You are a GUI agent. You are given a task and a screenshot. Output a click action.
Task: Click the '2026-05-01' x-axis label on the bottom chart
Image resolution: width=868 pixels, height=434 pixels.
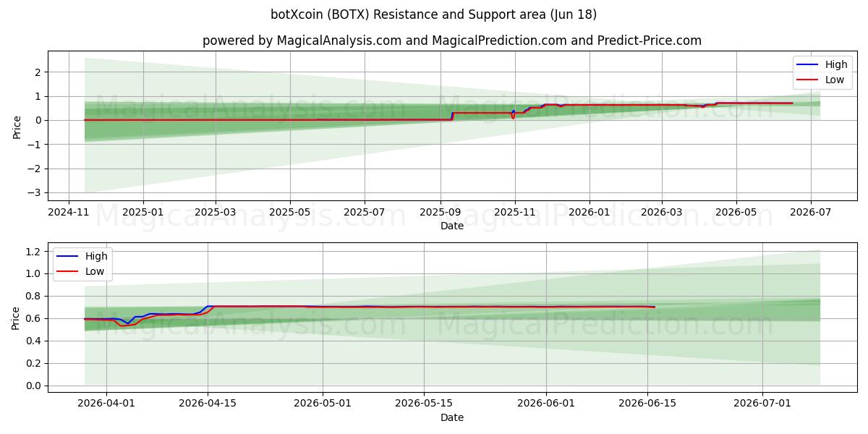pos(323,404)
